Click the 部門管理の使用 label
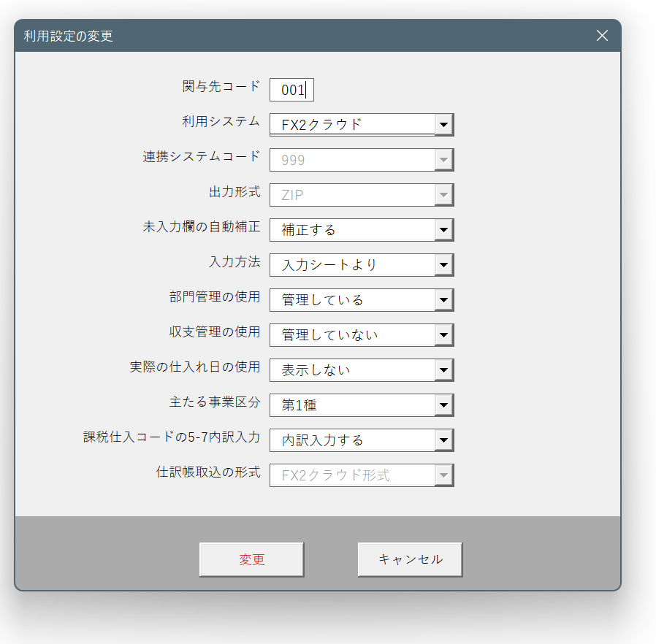 click(215, 297)
